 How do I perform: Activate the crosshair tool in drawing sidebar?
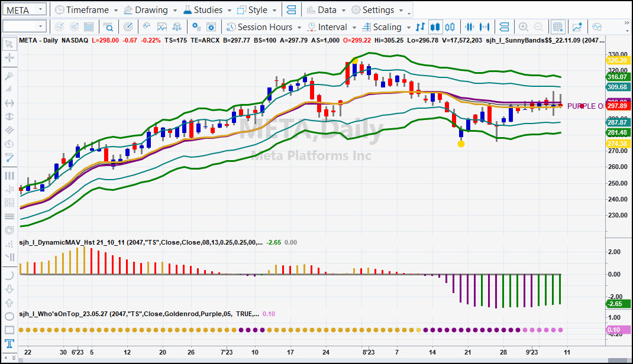tap(9, 58)
